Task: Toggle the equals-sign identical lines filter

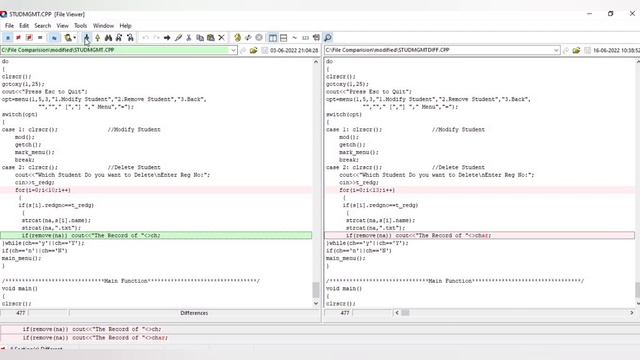Action: [40, 38]
